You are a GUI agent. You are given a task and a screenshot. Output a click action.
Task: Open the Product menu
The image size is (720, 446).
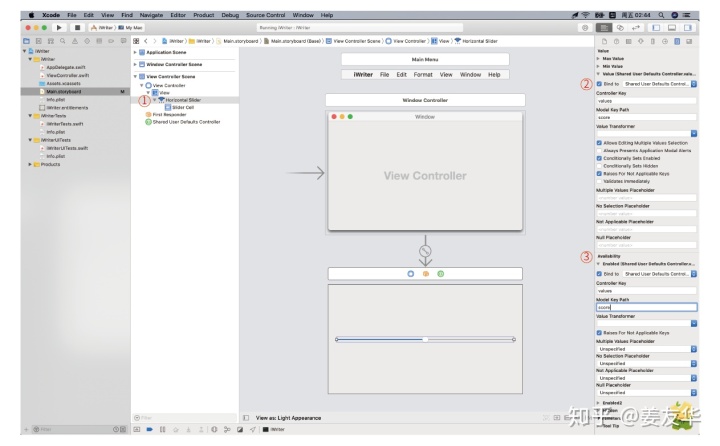point(203,15)
